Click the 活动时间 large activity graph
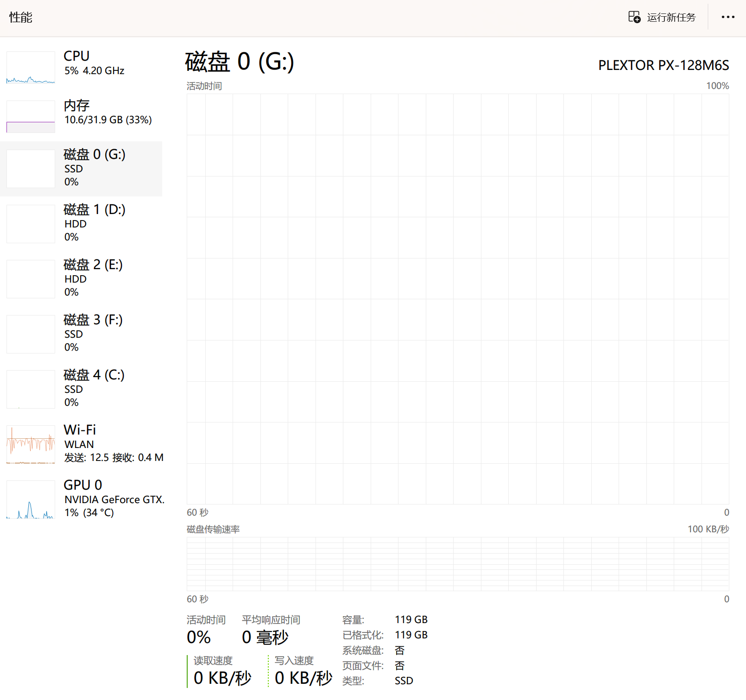The width and height of the screenshot is (746, 700). tap(458, 299)
